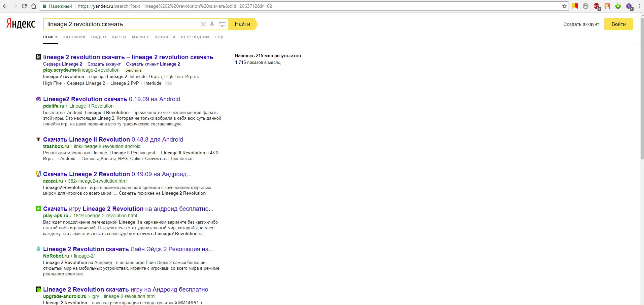Expand the Ещё menu
This screenshot has height=305, width=644.
[x=220, y=37]
